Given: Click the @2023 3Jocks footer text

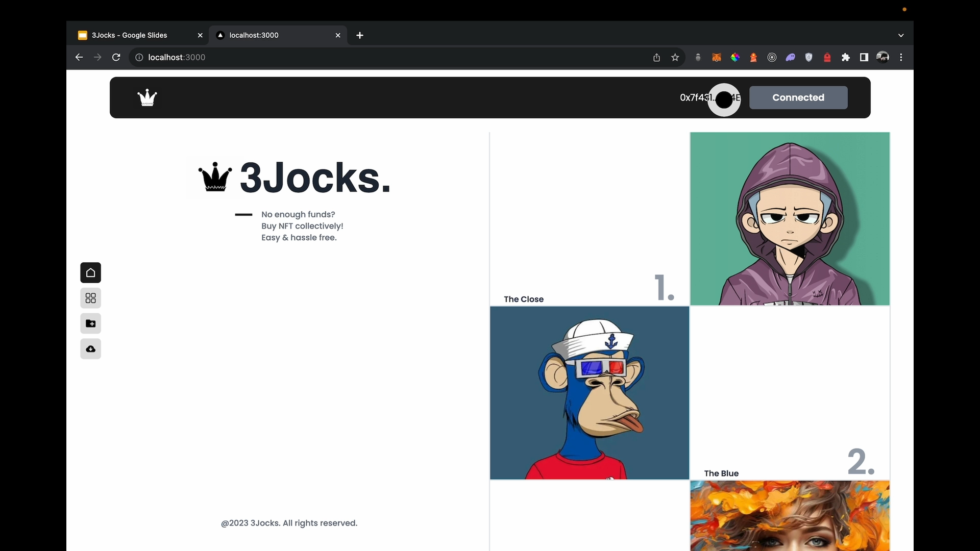Looking at the screenshot, I should [x=289, y=523].
